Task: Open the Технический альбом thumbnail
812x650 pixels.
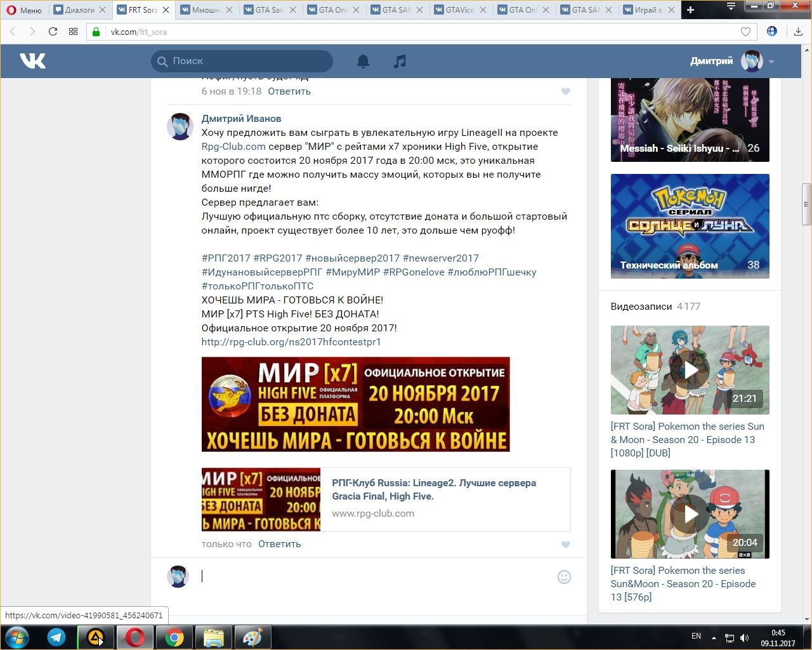Action: tap(690, 226)
